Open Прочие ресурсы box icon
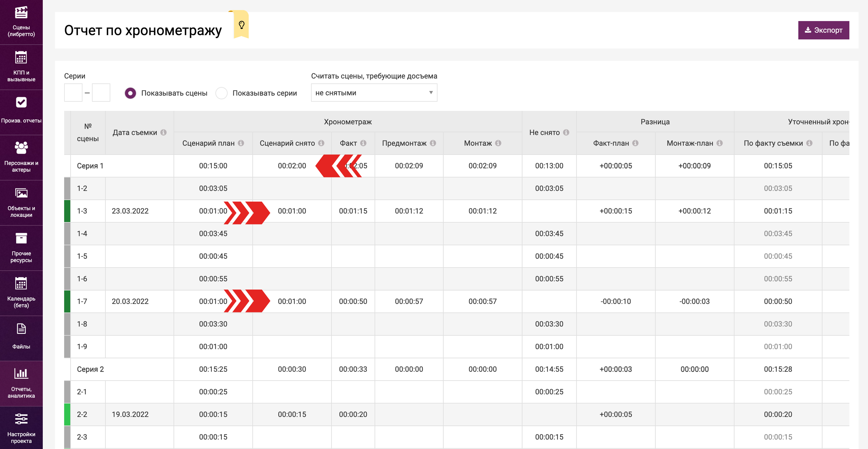 point(21,238)
